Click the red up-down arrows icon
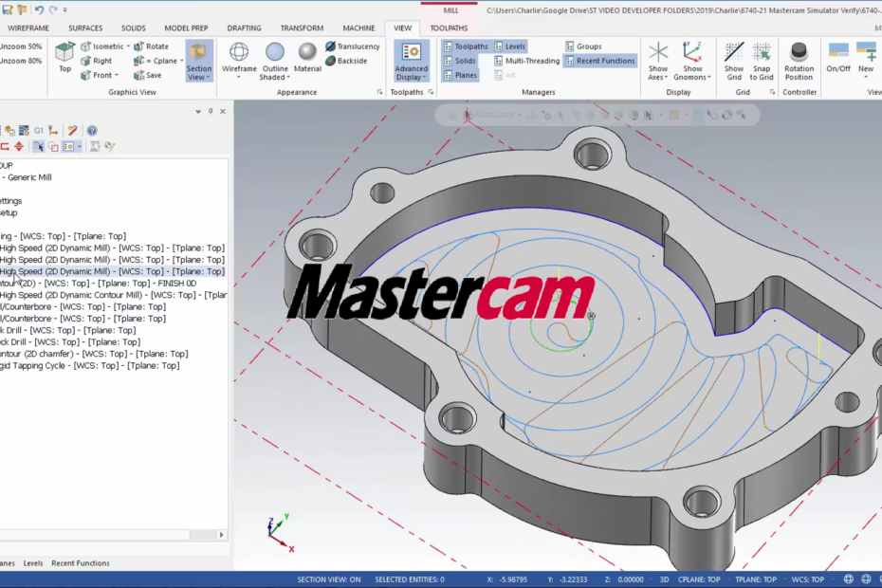Image resolution: width=882 pixels, height=588 pixels. 19,146
